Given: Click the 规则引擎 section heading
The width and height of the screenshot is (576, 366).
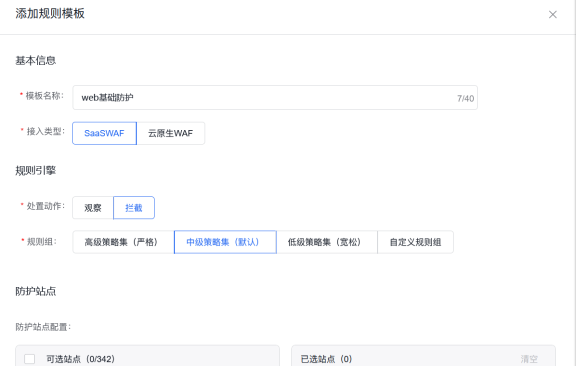Looking at the screenshot, I should coord(36,171).
